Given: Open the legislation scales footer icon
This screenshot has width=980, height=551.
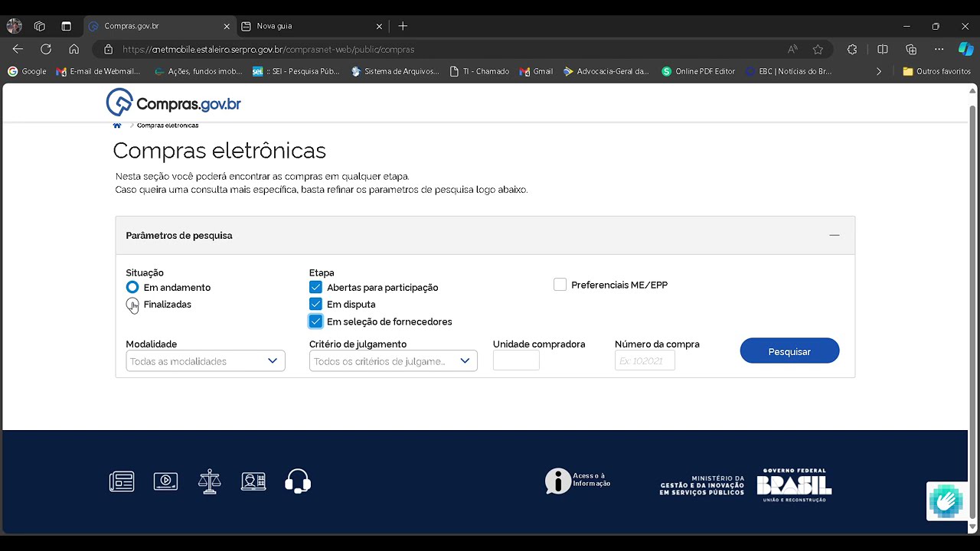Looking at the screenshot, I should tap(210, 481).
